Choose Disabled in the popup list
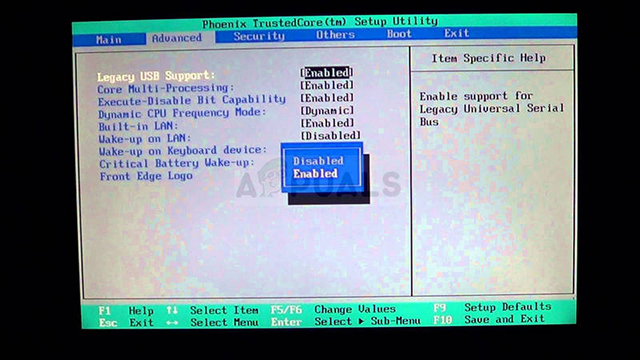The width and height of the screenshot is (640, 360). point(318,161)
